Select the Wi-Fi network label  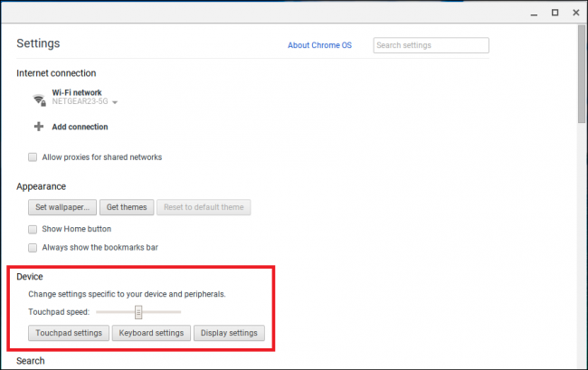[x=77, y=92]
